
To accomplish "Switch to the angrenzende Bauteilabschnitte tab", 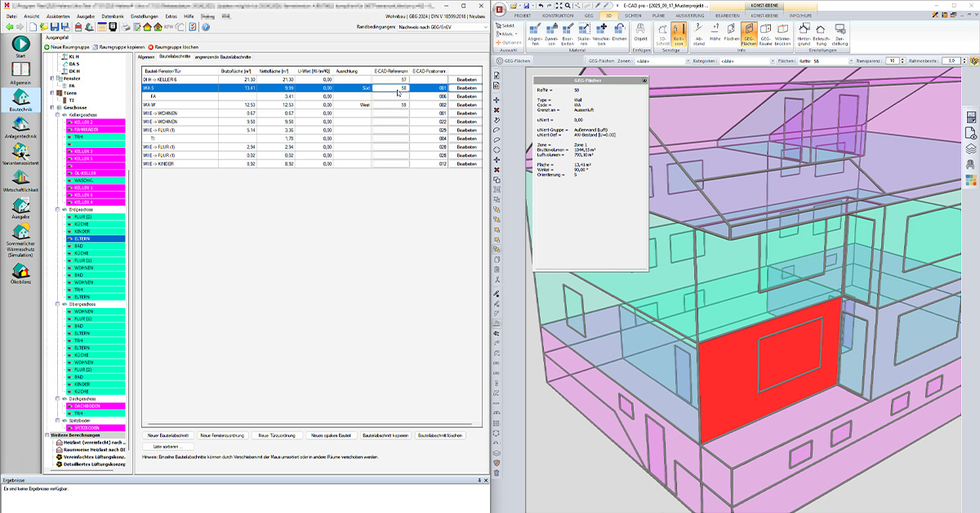I will click(x=222, y=57).
